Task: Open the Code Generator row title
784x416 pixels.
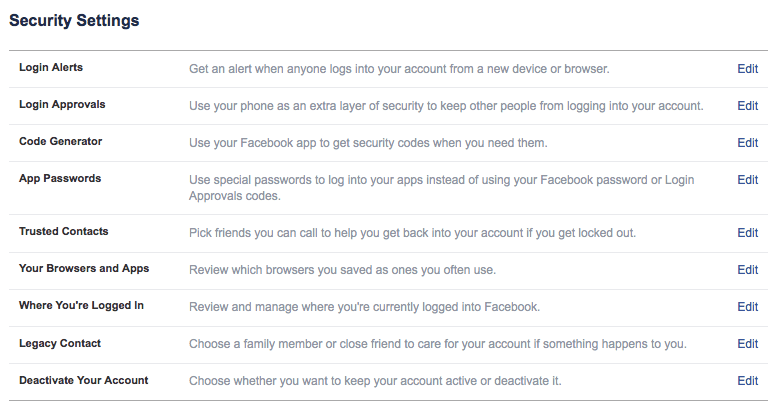Action: tap(60, 142)
